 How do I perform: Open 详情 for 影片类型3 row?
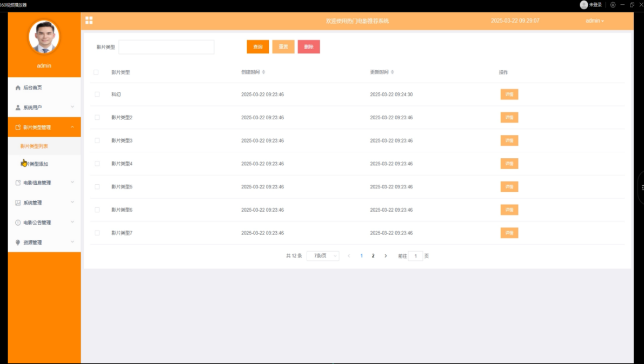(509, 140)
